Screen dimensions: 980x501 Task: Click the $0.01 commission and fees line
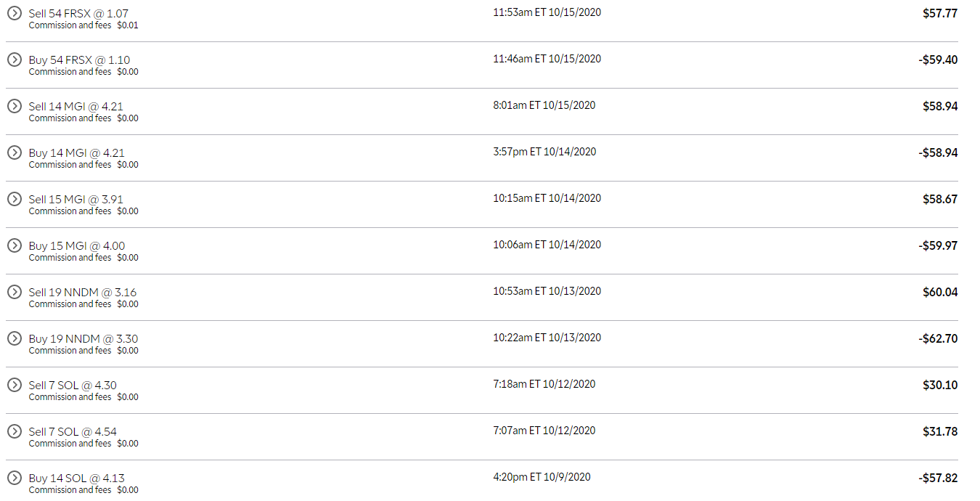[x=83, y=25]
